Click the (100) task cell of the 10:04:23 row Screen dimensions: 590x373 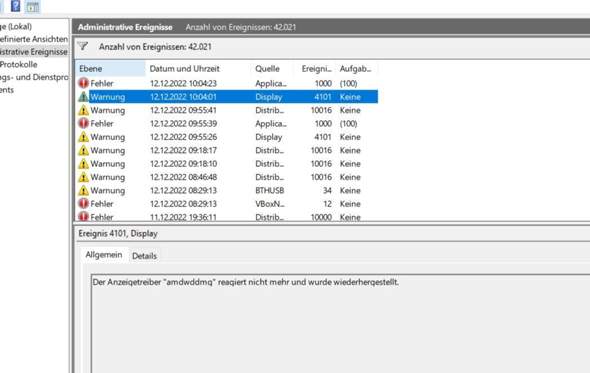[348, 83]
